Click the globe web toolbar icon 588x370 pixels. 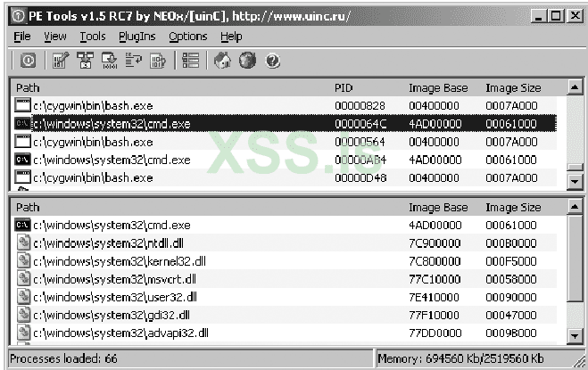[247, 61]
